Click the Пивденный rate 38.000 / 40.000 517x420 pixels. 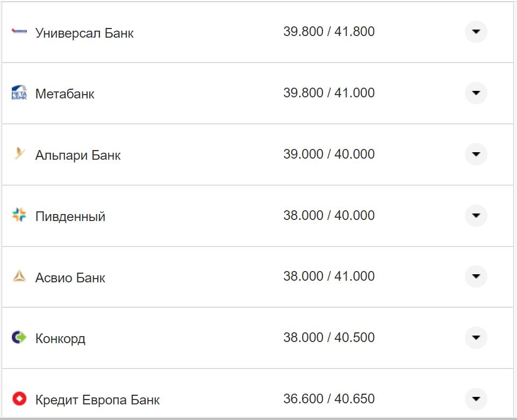pos(329,216)
